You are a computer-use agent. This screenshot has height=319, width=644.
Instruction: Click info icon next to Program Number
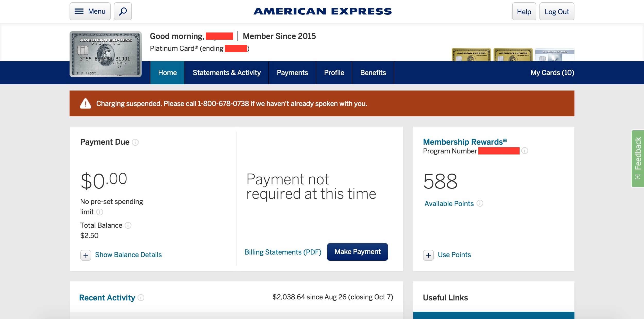pyautogui.click(x=525, y=151)
